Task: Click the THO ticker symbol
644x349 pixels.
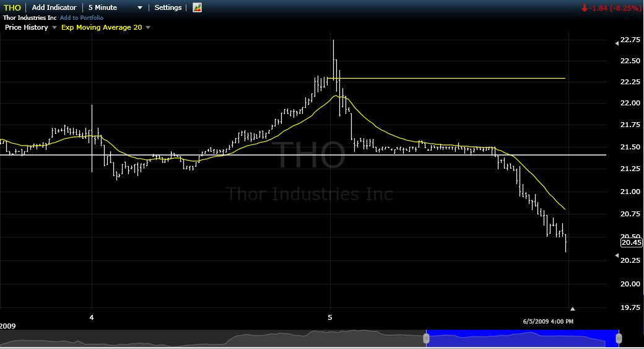Action: point(12,7)
